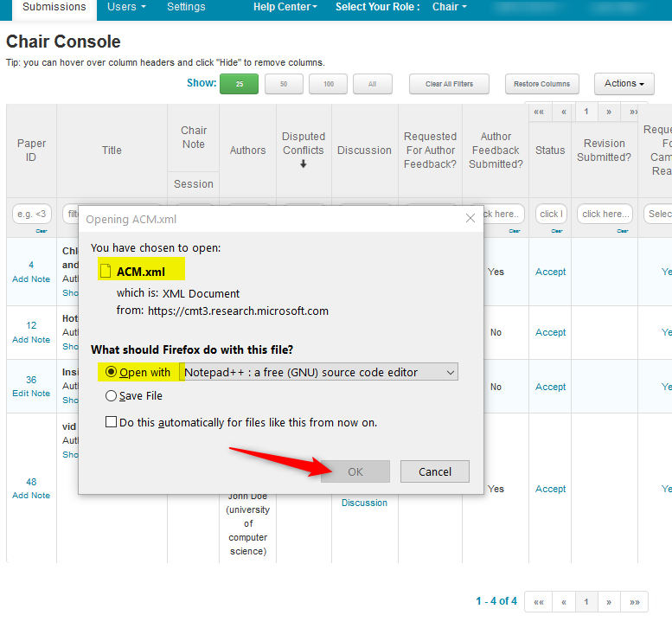Open the Actions dropdown menu

624,84
